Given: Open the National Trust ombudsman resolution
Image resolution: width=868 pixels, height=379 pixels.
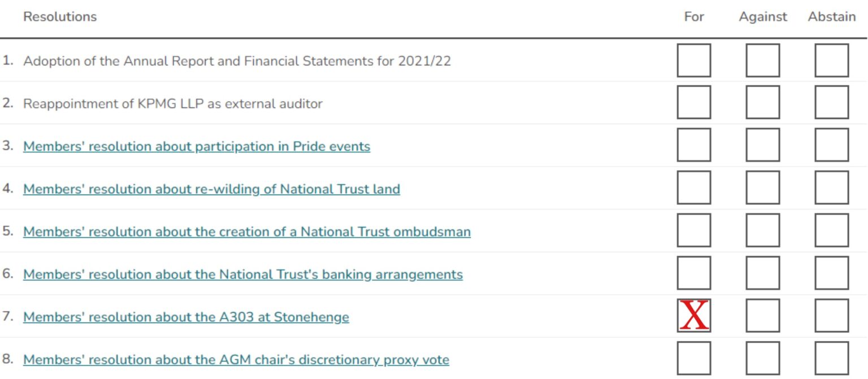Looking at the screenshot, I should tap(247, 232).
